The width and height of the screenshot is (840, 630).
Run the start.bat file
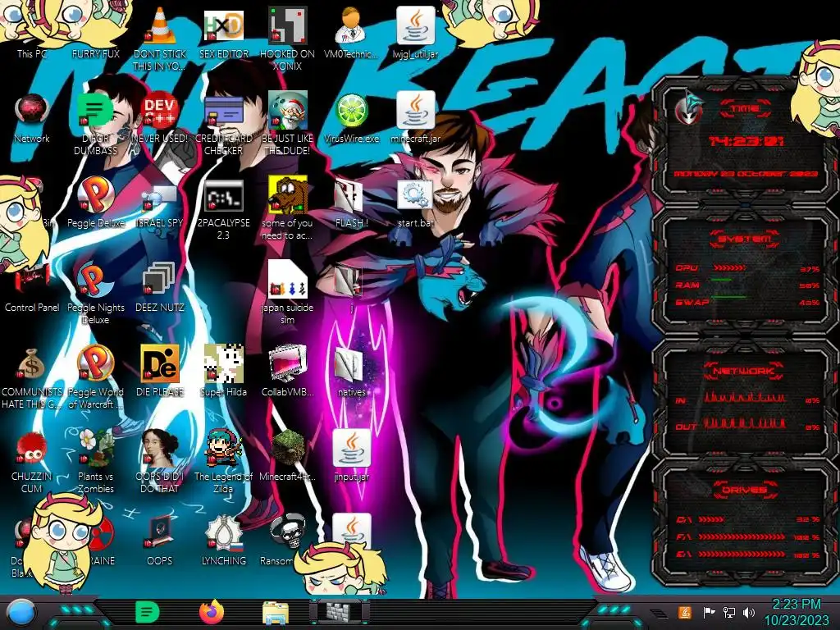tap(415, 203)
